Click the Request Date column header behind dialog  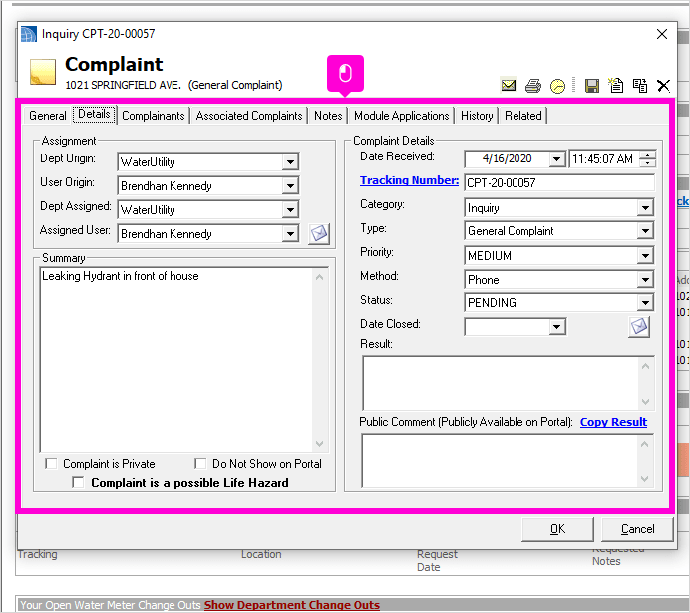point(437,561)
